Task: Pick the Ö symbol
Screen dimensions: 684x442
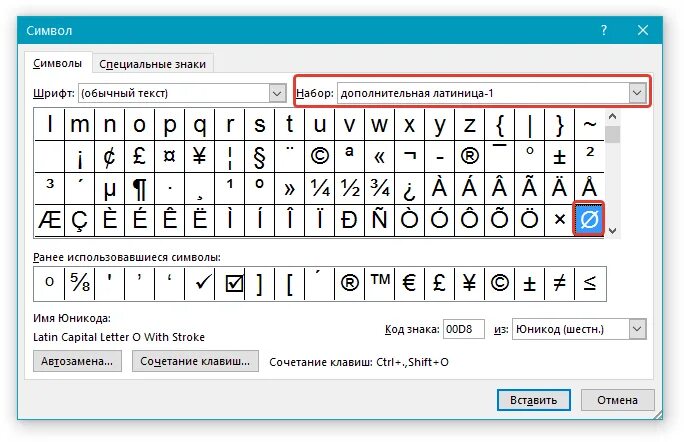Action: coord(529,220)
